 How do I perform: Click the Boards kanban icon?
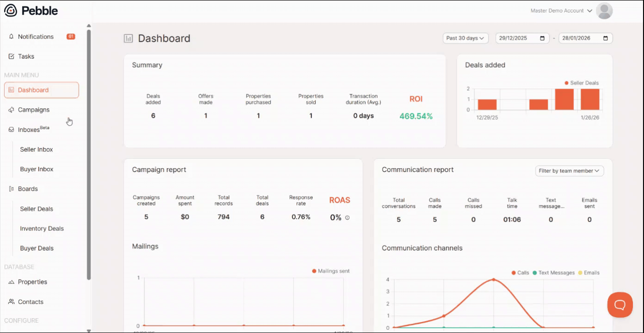pos(12,189)
